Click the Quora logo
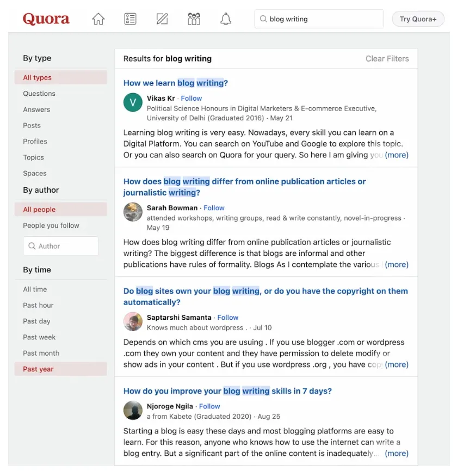457x476 pixels. (46, 19)
